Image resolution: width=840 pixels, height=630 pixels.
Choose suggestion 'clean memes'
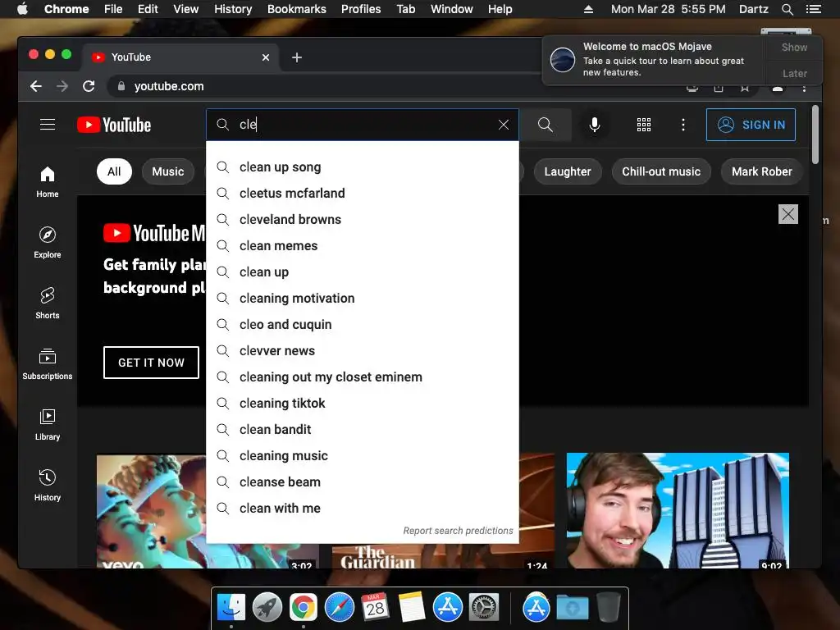point(363,246)
